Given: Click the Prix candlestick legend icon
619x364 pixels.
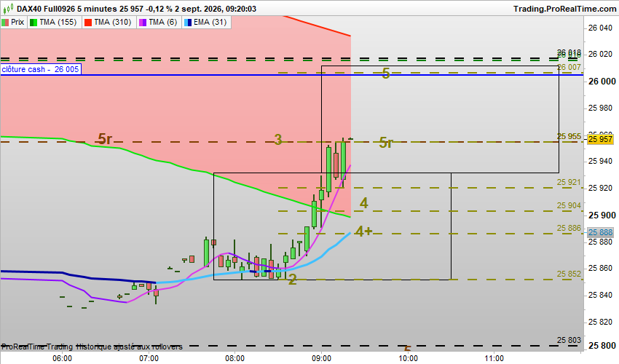Looking at the screenshot, I should click(5, 22).
